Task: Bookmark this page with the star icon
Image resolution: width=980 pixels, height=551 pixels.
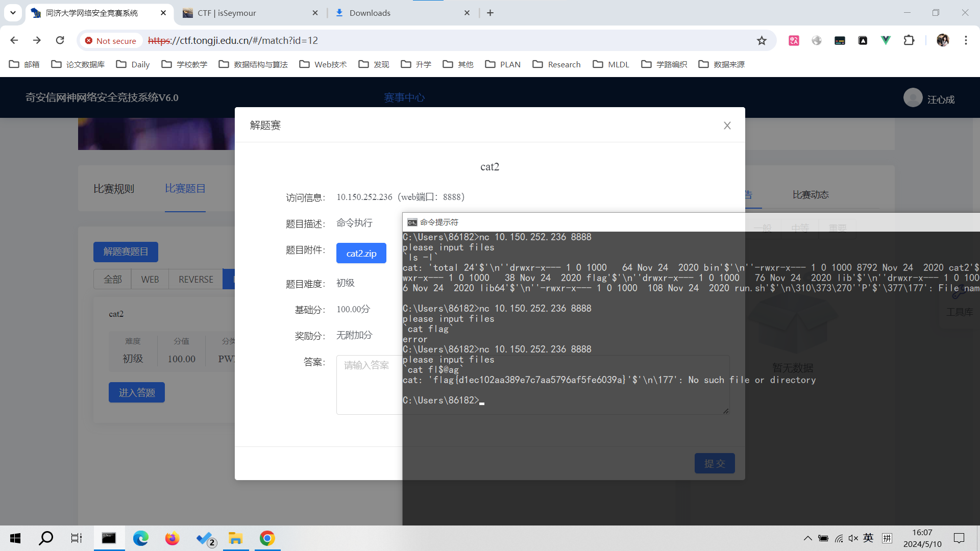Action: [x=762, y=40]
